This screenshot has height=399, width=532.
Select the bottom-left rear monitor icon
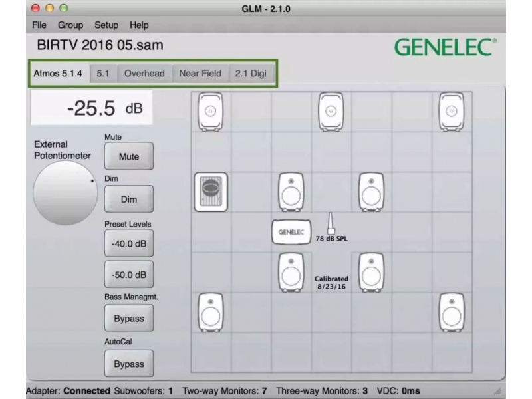click(x=211, y=313)
